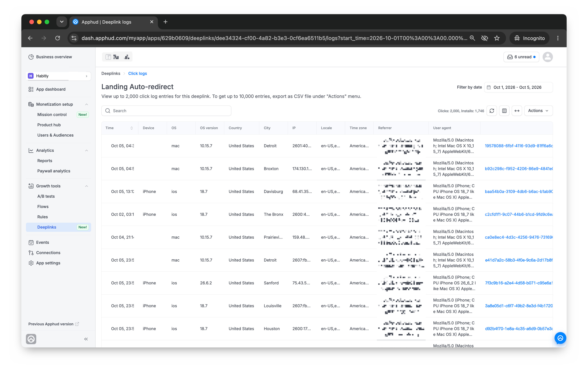Viewport: 588px width, 376px height.
Task: Refresh the click logs table
Action: [x=492, y=111]
